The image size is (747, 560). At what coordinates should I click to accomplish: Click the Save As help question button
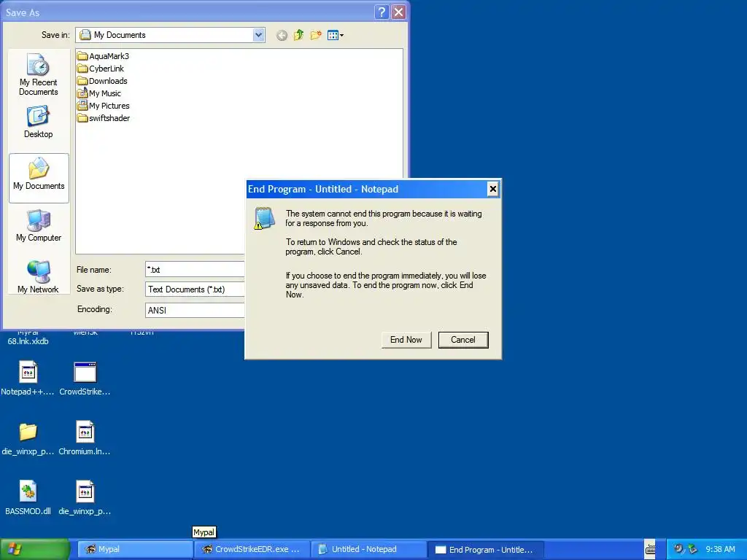click(382, 12)
